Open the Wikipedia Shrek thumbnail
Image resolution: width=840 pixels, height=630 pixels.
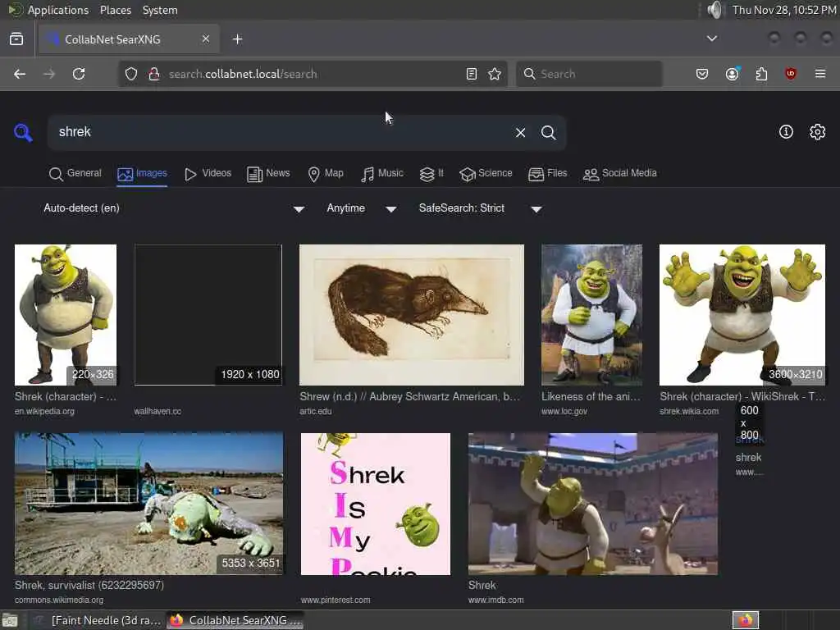[x=66, y=315]
